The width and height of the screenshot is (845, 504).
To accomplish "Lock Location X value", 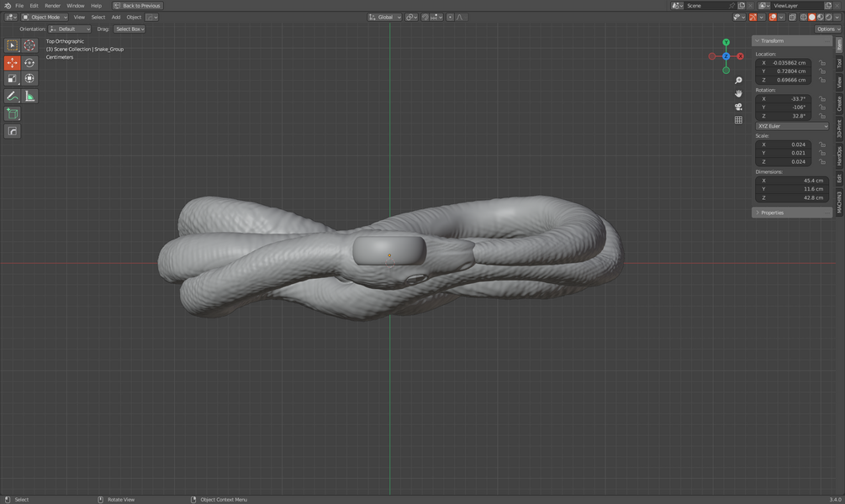I will [822, 63].
